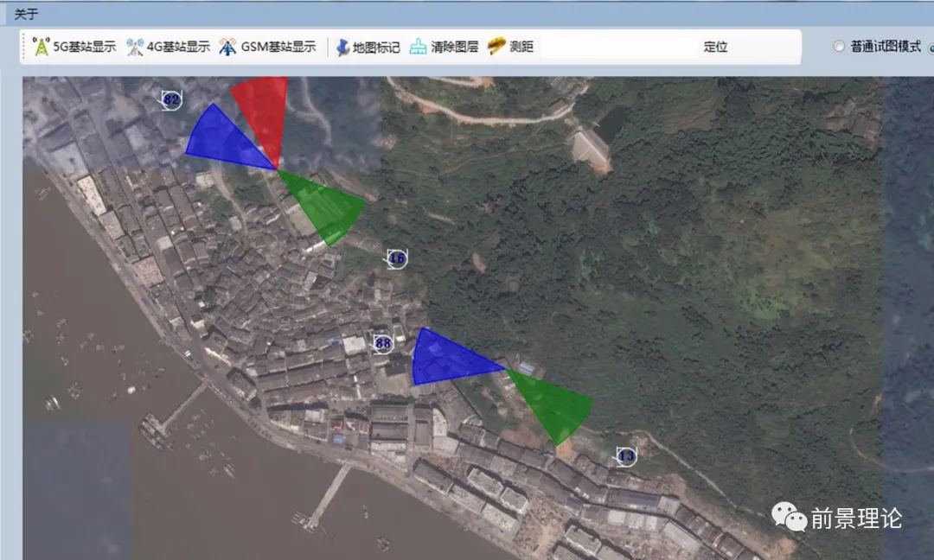The image size is (934, 560).
Task: Click the 5G基站显示 antenna icon
Action: [42, 47]
